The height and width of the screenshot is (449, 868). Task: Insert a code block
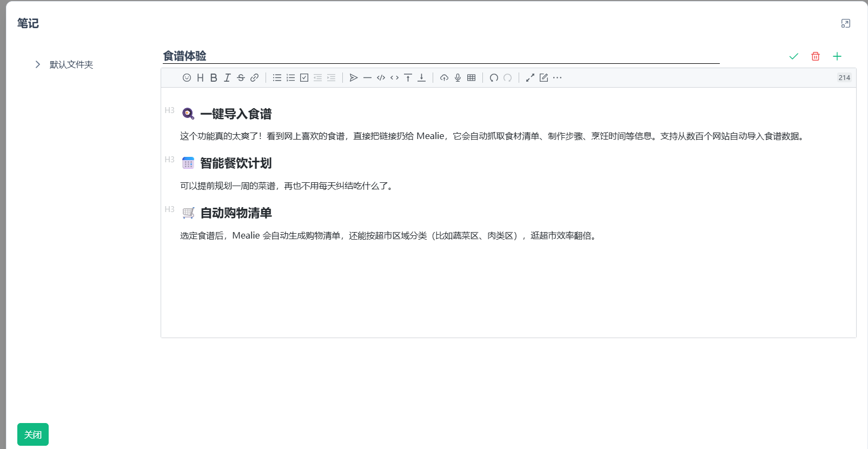[381, 78]
